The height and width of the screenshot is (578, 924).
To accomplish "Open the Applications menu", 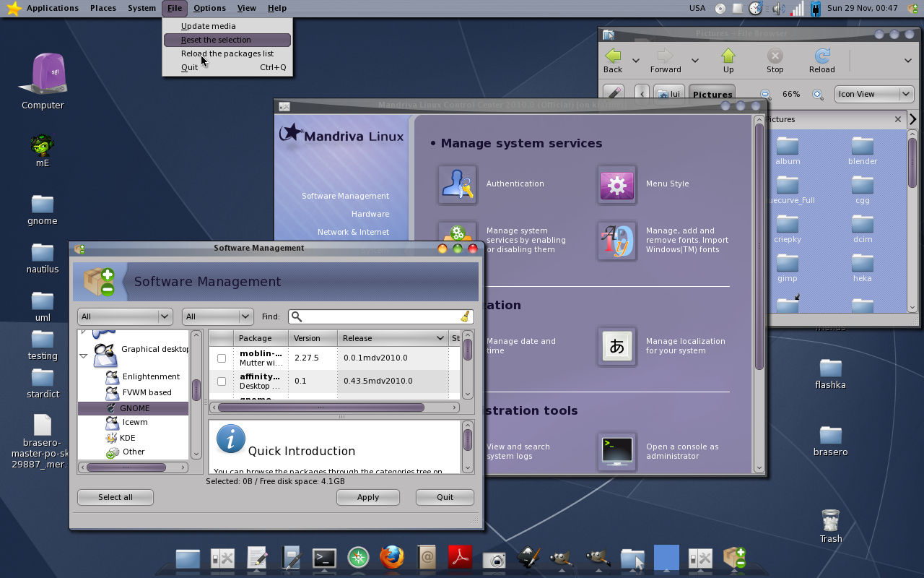I will (52, 8).
